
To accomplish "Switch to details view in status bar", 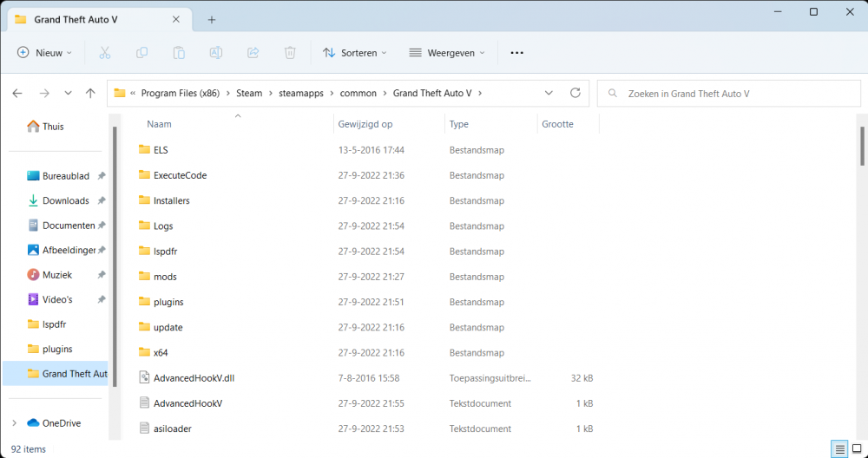I will 839,449.
